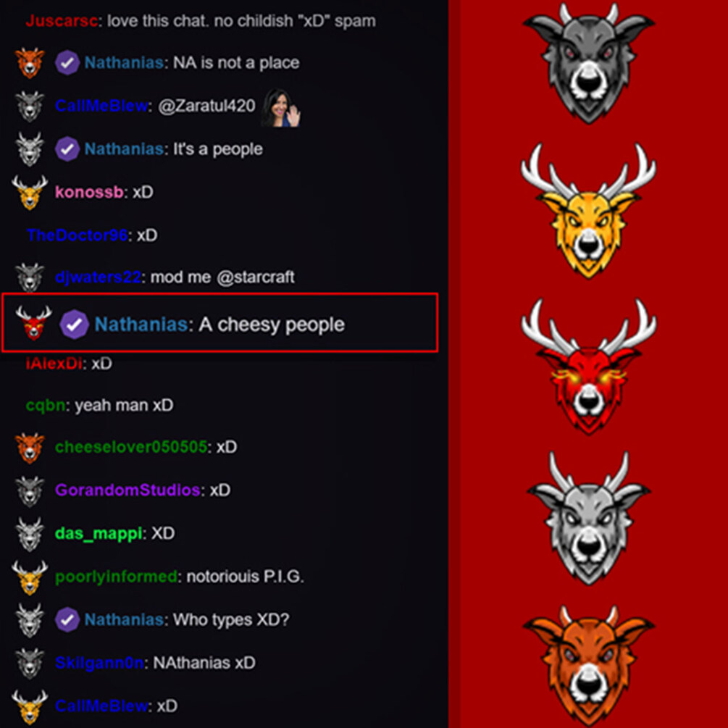The height and width of the screenshot is (728, 728).
Task: Click verified checkmark in "A cheesy people" message
Action: [x=74, y=325]
